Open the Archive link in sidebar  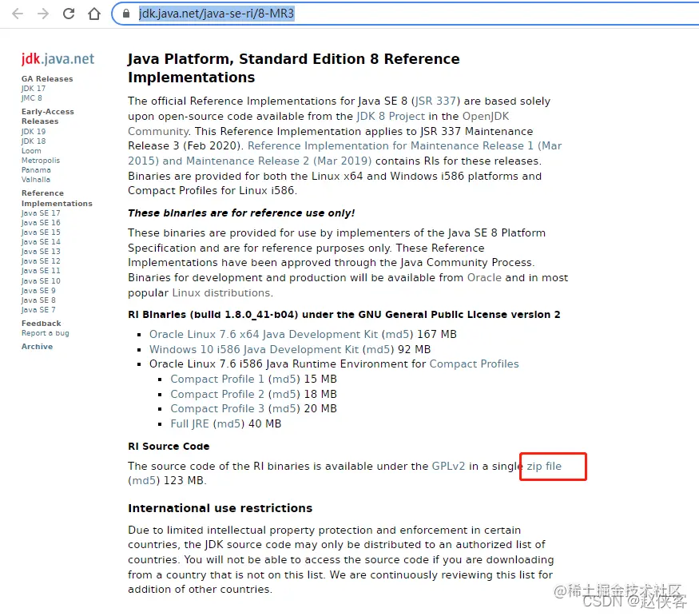[37, 346]
